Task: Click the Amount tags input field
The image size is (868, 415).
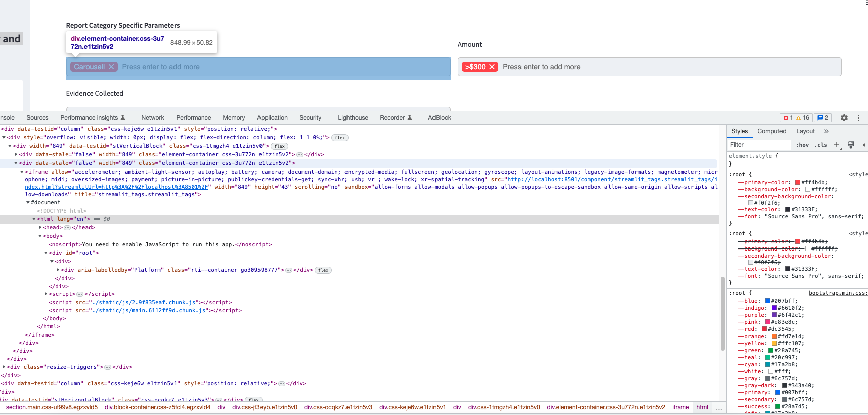Action: (649, 67)
